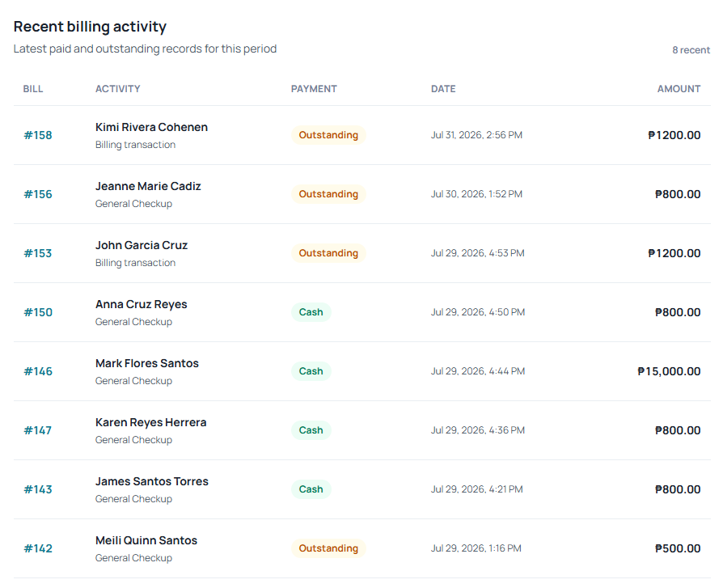
Task: Click Outstanding badge for Jeanne Marie Cadiz
Action: 328,194
